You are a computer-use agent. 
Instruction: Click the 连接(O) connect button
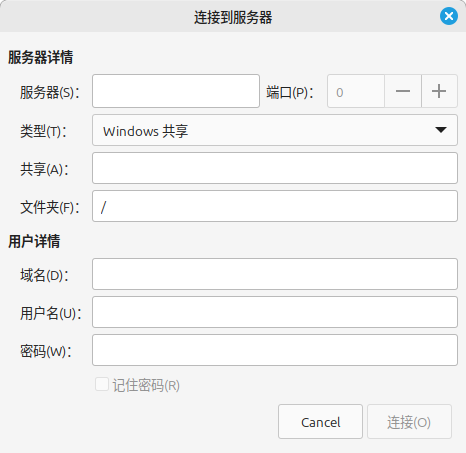tap(409, 422)
